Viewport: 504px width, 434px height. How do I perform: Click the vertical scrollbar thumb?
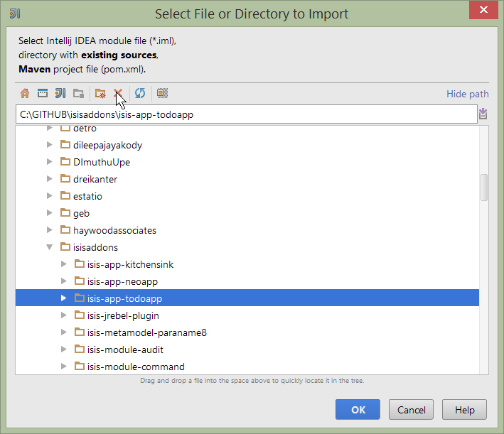(x=484, y=188)
